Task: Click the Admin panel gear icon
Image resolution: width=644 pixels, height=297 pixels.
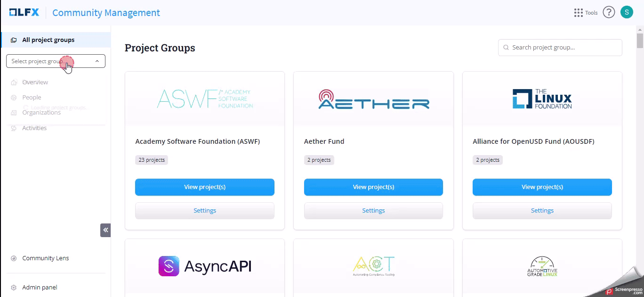Action: (14, 288)
